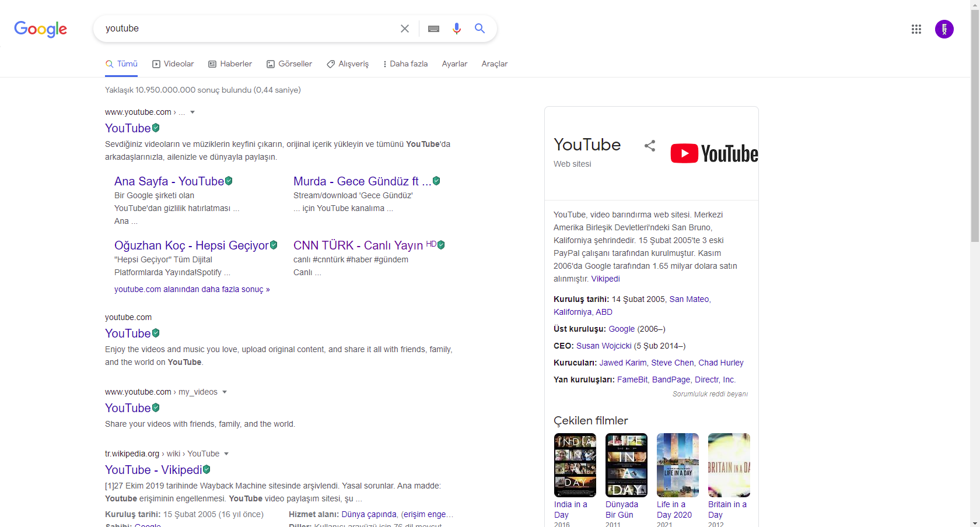Open the Dünyada Bir Gün poster

[x=626, y=465]
